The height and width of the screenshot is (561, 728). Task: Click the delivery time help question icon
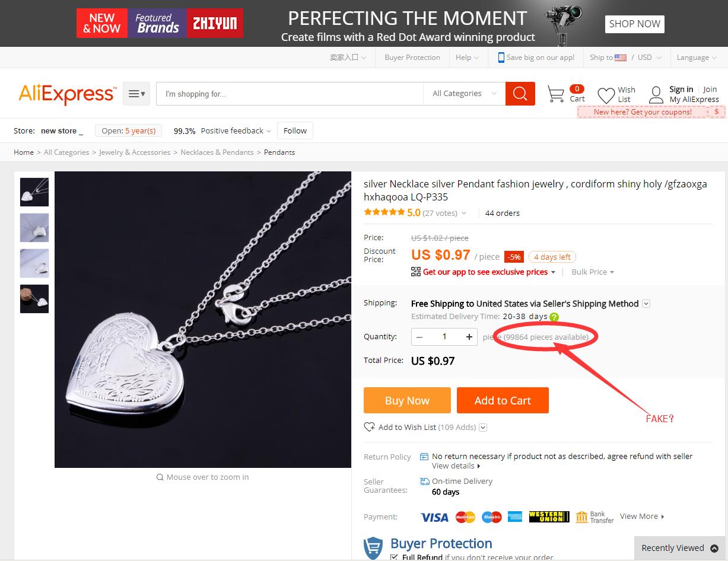(x=554, y=317)
